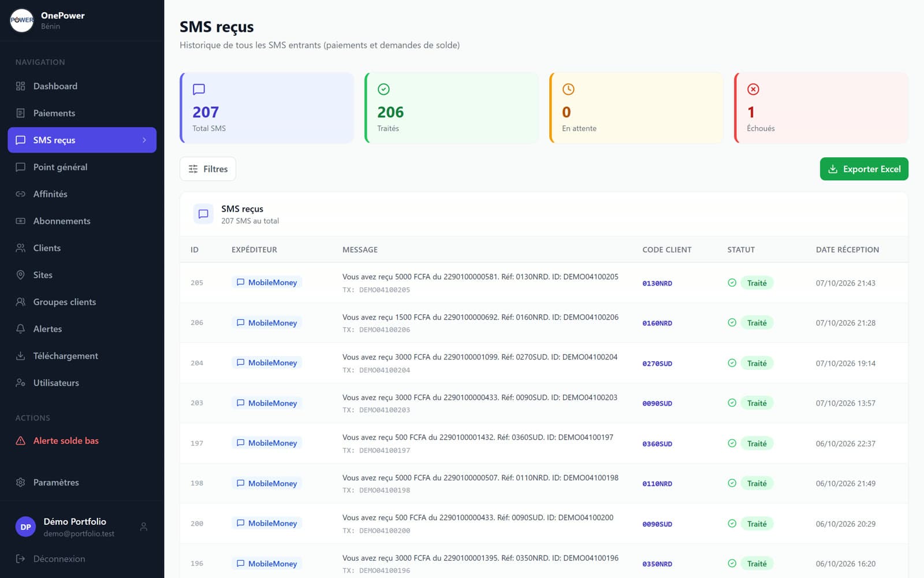Click the OnePower logo in the sidebar
924x578 pixels.
(x=22, y=20)
